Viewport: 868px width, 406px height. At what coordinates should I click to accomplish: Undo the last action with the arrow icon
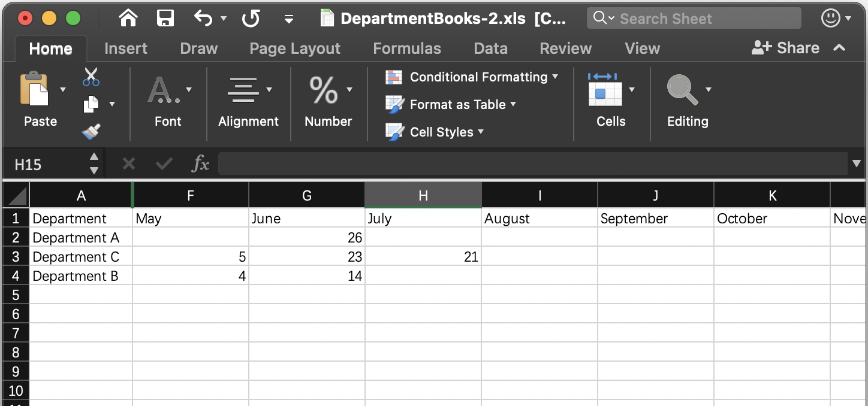(203, 19)
